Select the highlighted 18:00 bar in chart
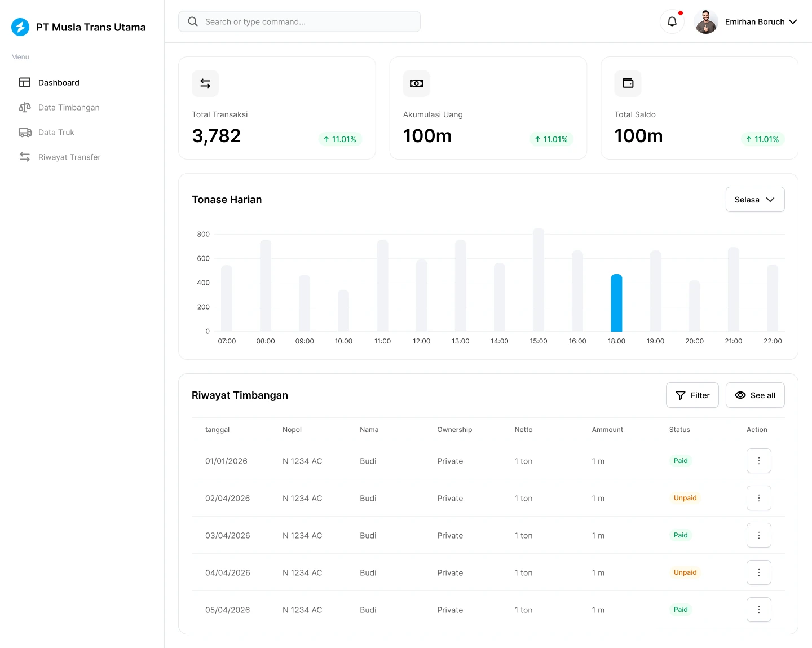Screen dimensions: 812x648 616,303
